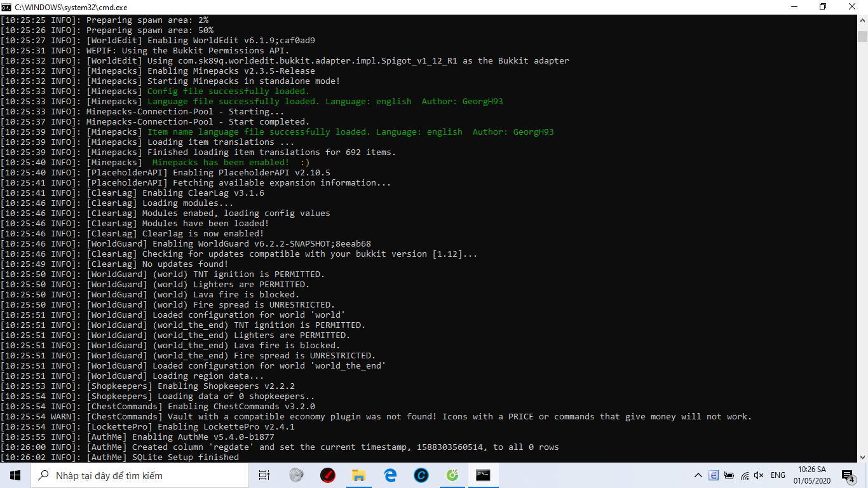Click 'Enabling PlaceholderAPI v2.10.5' log line
The width and height of the screenshot is (868, 488).
tap(165, 173)
